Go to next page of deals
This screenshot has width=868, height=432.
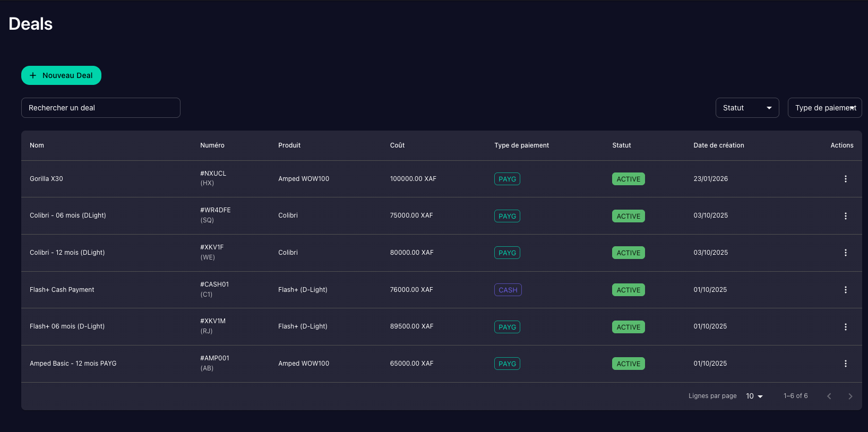click(x=850, y=396)
